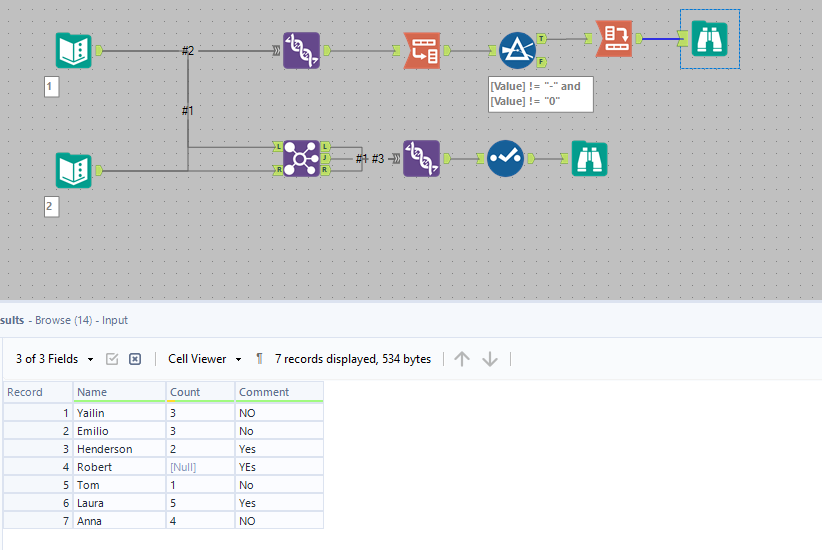Select the blue connection into the top Browse tool
The height and width of the screenshot is (550, 822).
tap(660, 39)
